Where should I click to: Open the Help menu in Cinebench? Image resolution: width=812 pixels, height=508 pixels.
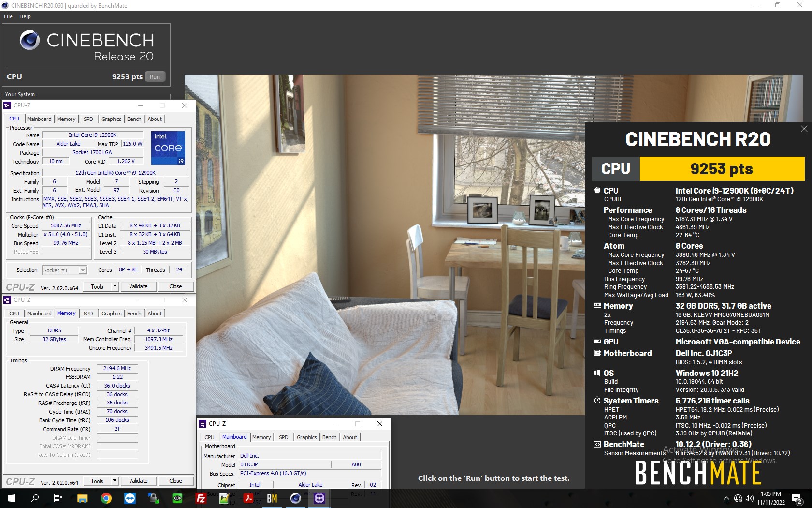click(25, 16)
